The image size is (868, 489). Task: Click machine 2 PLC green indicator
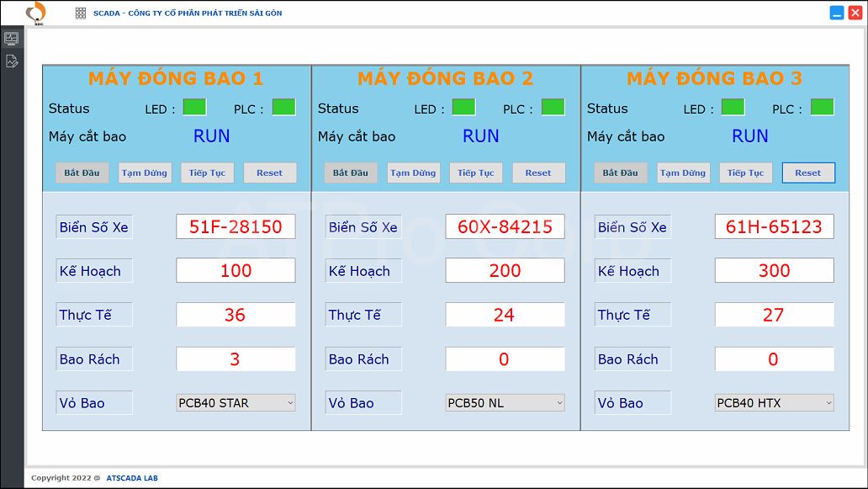(x=553, y=107)
